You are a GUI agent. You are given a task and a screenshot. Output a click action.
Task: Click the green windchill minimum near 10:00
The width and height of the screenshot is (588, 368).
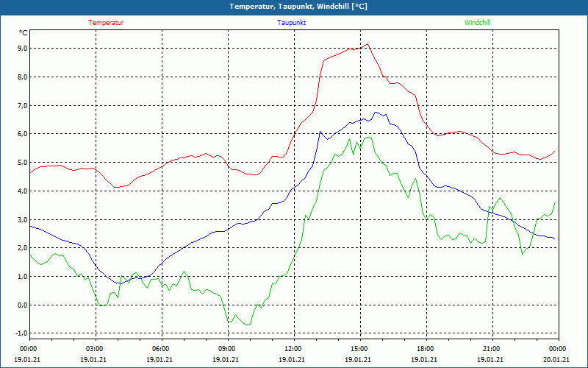tap(248, 325)
